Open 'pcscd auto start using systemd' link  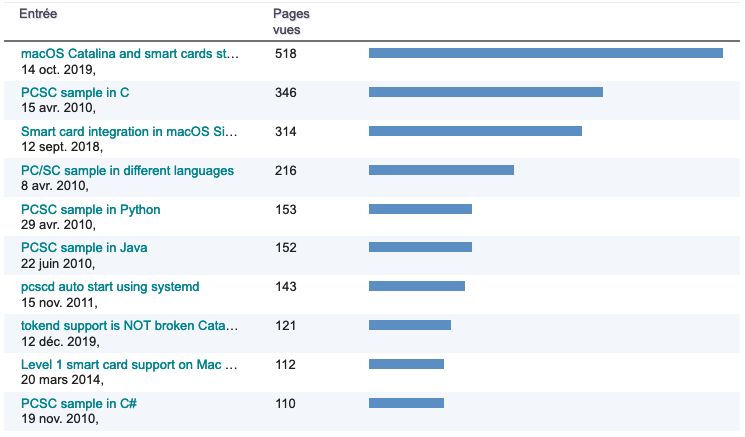click(110, 287)
